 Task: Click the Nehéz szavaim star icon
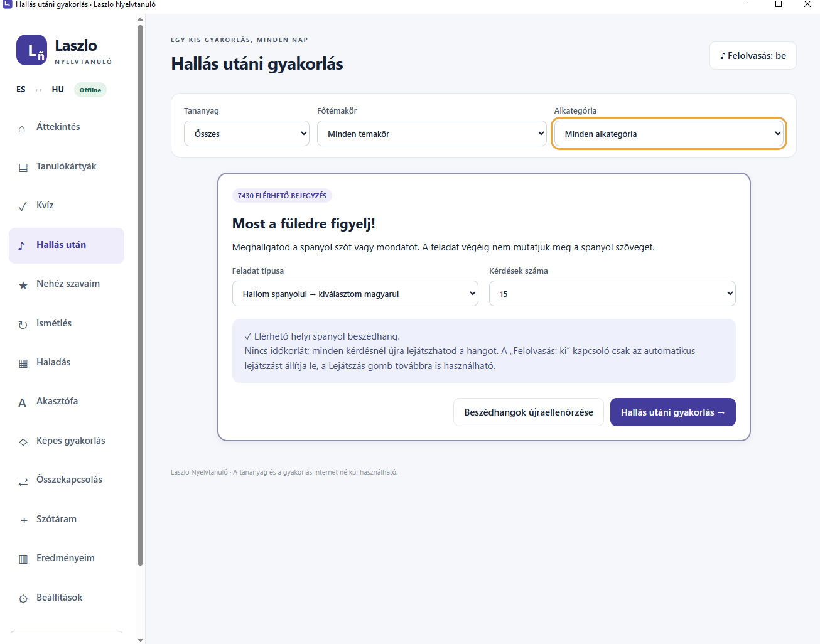tap(23, 285)
